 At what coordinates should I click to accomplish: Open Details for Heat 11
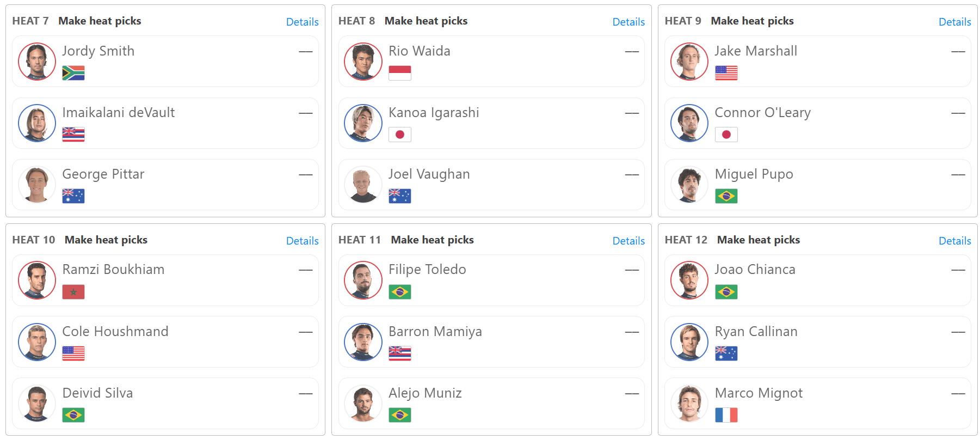(x=628, y=241)
